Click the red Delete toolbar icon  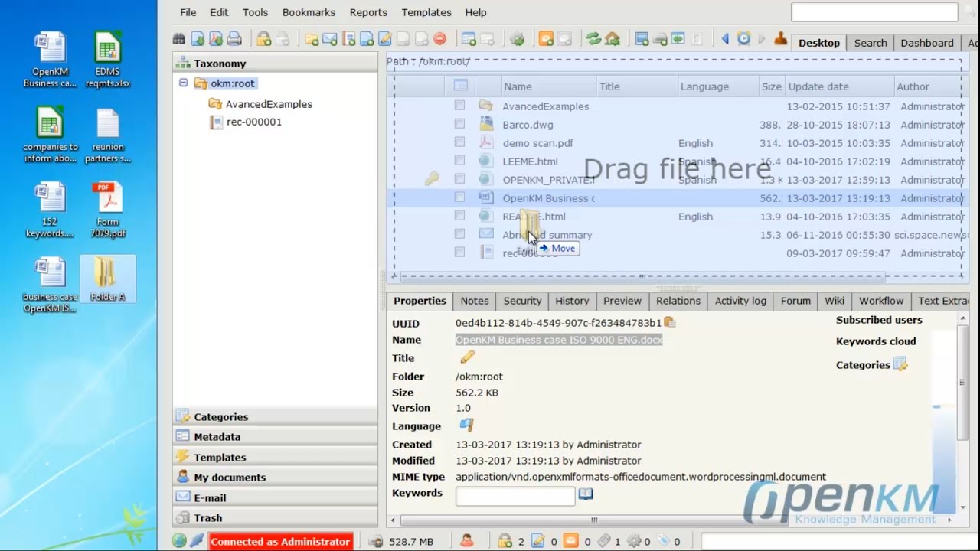click(439, 38)
